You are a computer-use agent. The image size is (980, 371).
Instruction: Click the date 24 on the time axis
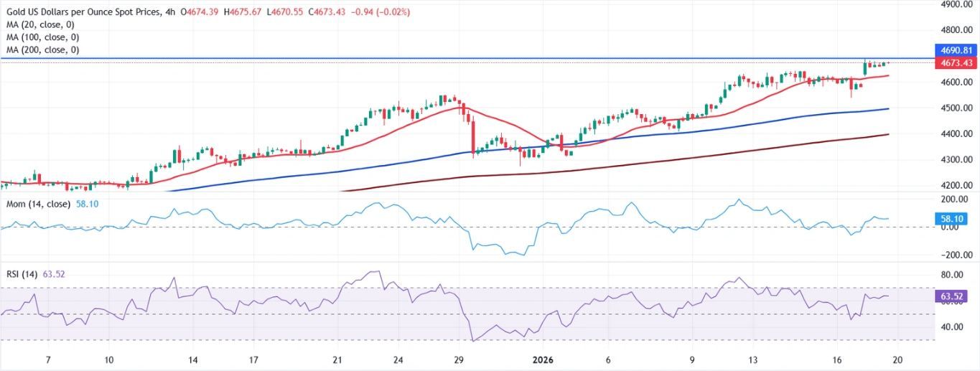(398, 359)
